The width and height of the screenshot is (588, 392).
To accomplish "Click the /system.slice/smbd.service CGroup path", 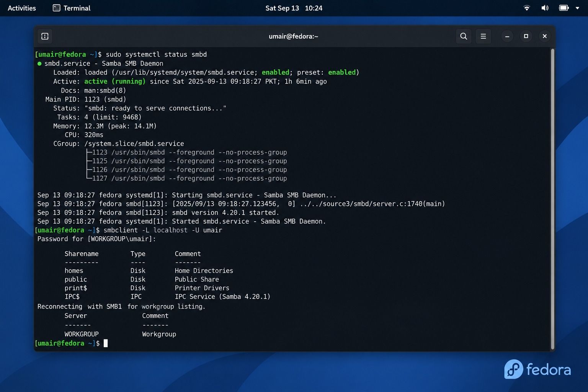I will point(134,144).
